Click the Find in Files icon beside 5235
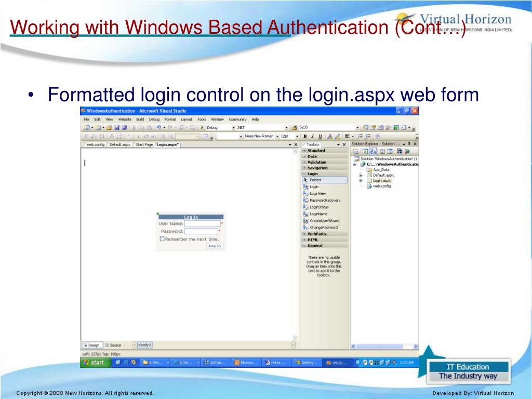Screen dimensions: 532x399 tap(295, 128)
